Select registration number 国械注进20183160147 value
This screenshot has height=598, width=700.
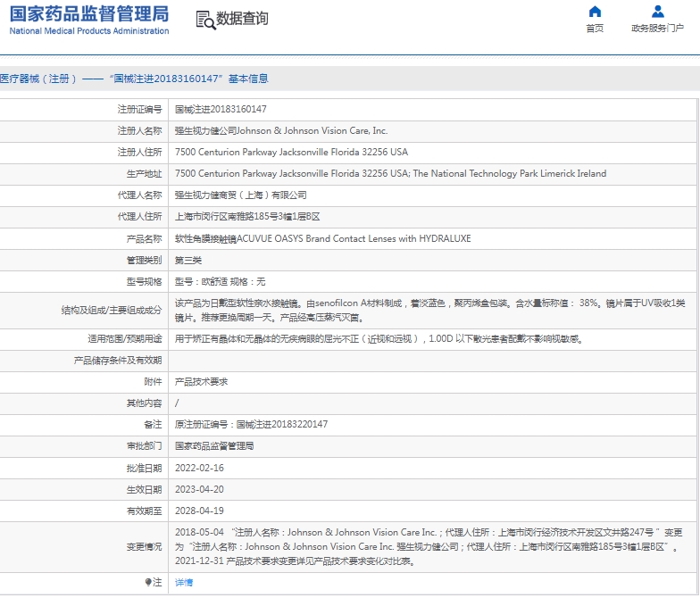click(x=221, y=109)
